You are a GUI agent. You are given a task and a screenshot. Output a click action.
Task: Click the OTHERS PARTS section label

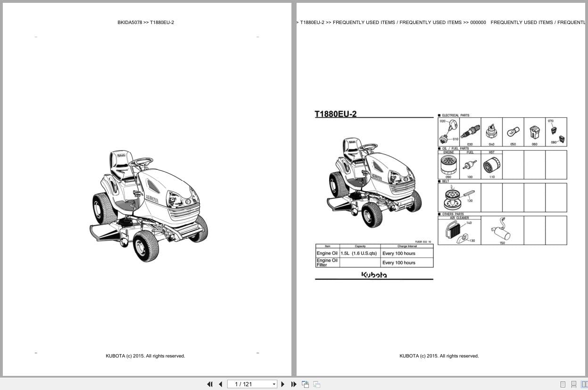pyautogui.click(x=453, y=214)
